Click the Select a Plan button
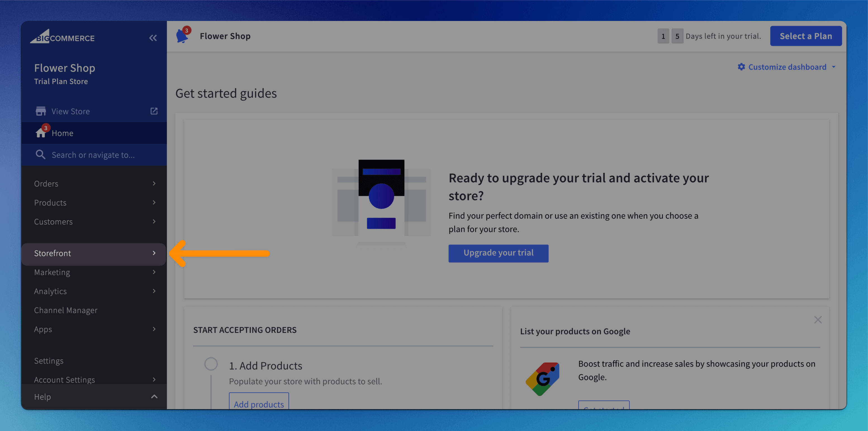This screenshot has height=431, width=868. tap(806, 36)
